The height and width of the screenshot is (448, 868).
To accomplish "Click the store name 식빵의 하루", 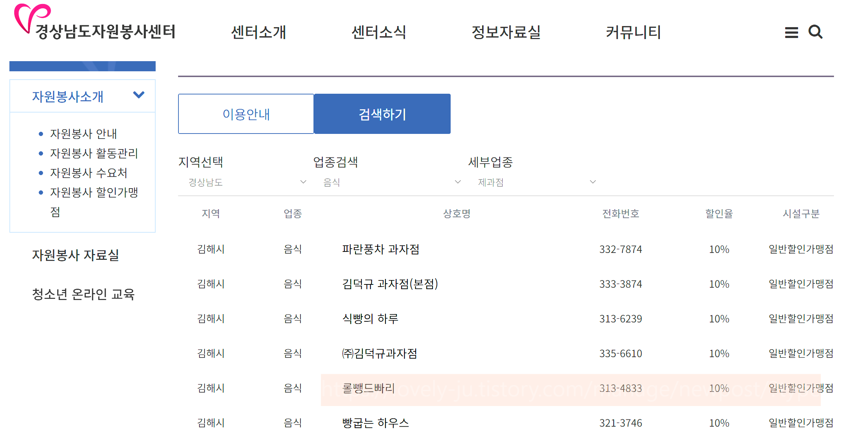I will (x=370, y=318).
